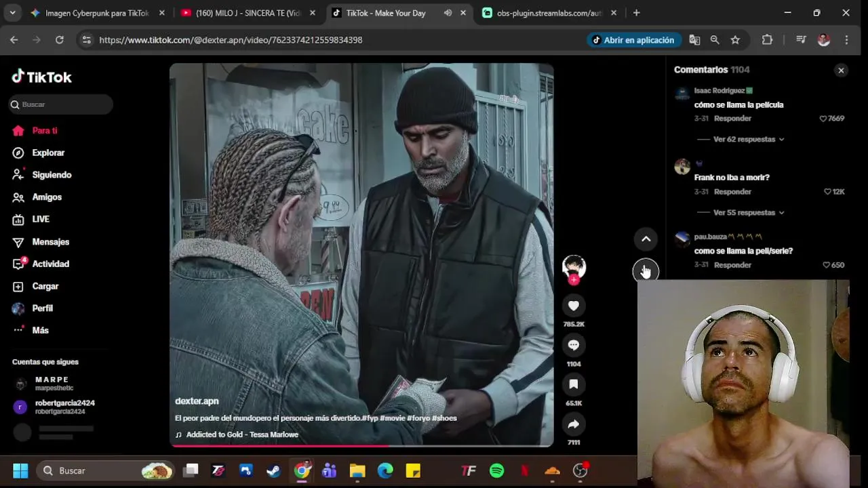The width and height of the screenshot is (868, 488).
Task: Translate this page icon
Action: (x=694, y=40)
